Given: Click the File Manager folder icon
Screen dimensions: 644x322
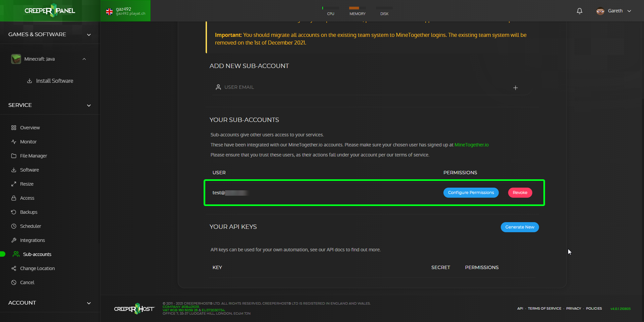Looking at the screenshot, I should click(14, 156).
